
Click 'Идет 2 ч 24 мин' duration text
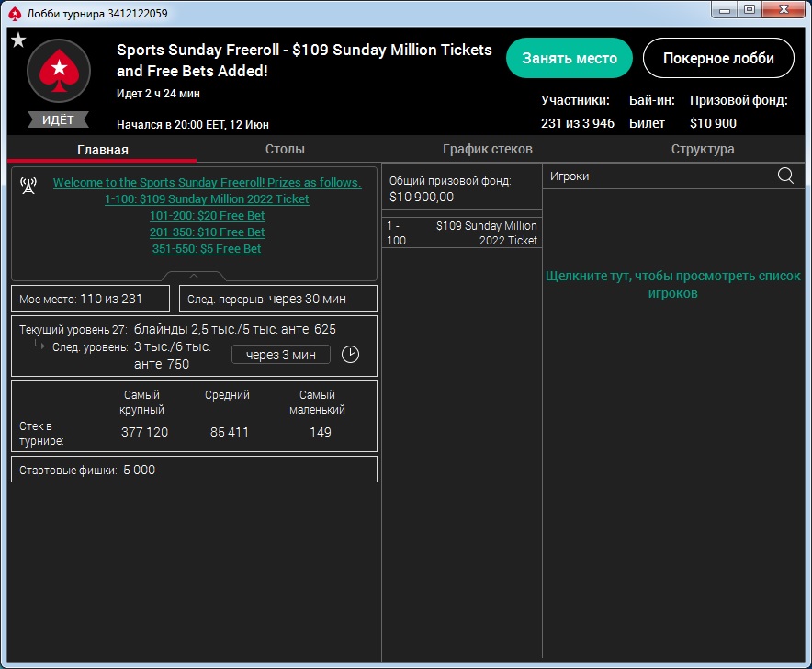point(158,94)
